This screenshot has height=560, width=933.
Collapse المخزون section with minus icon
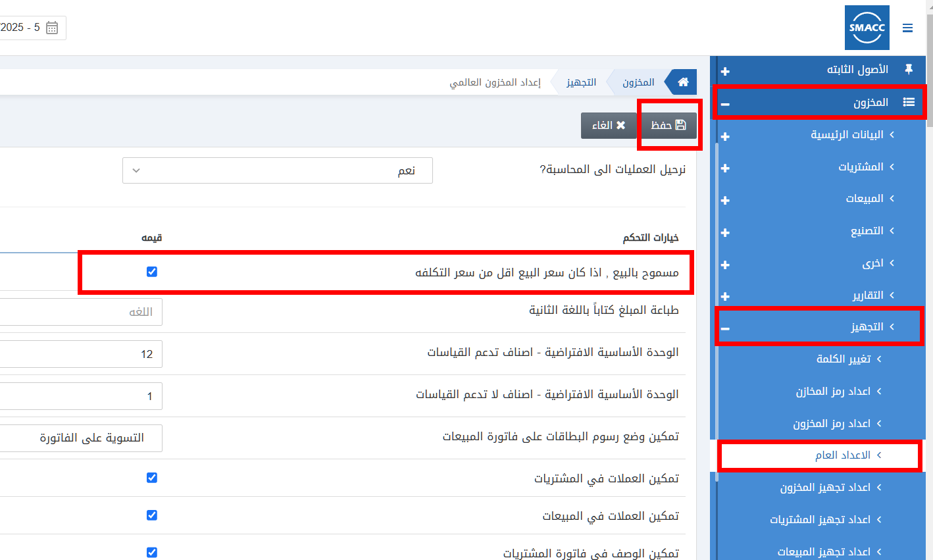[x=725, y=104]
